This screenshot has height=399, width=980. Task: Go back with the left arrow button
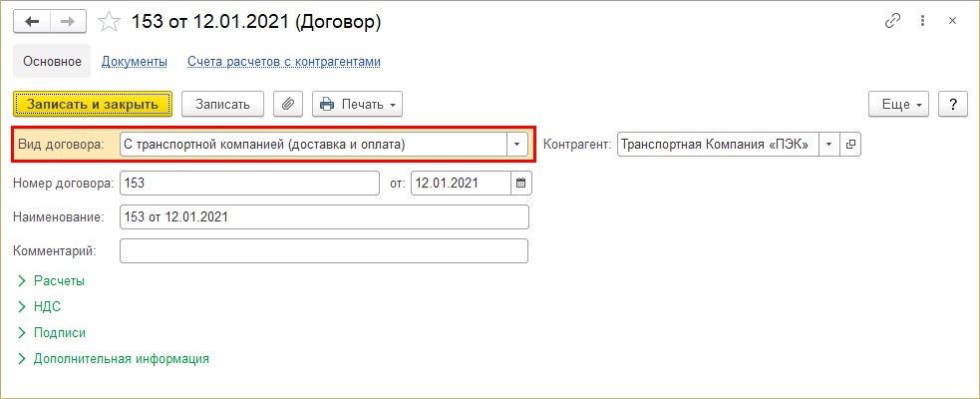click(32, 21)
